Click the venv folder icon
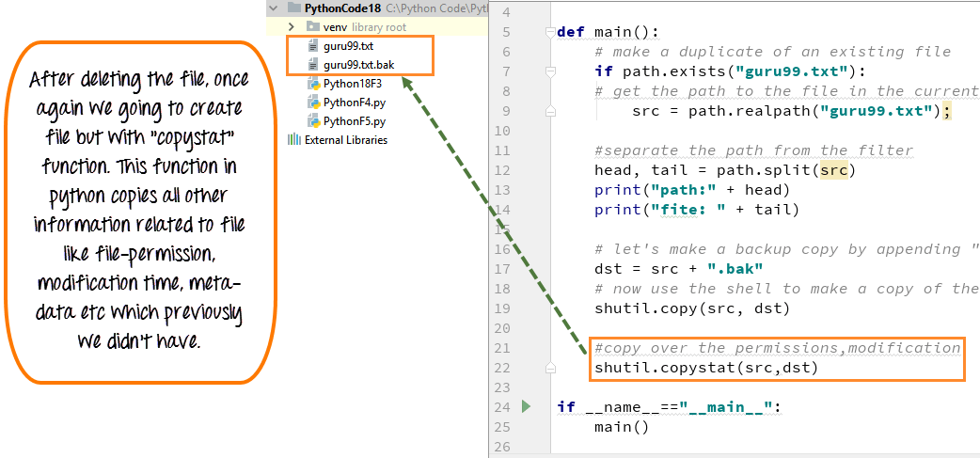The height and width of the screenshot is (458, 980). (313, 27)
